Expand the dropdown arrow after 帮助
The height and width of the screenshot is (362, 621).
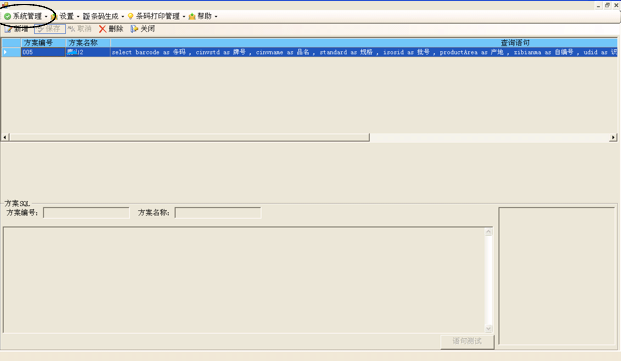click(x=216, y=17)
